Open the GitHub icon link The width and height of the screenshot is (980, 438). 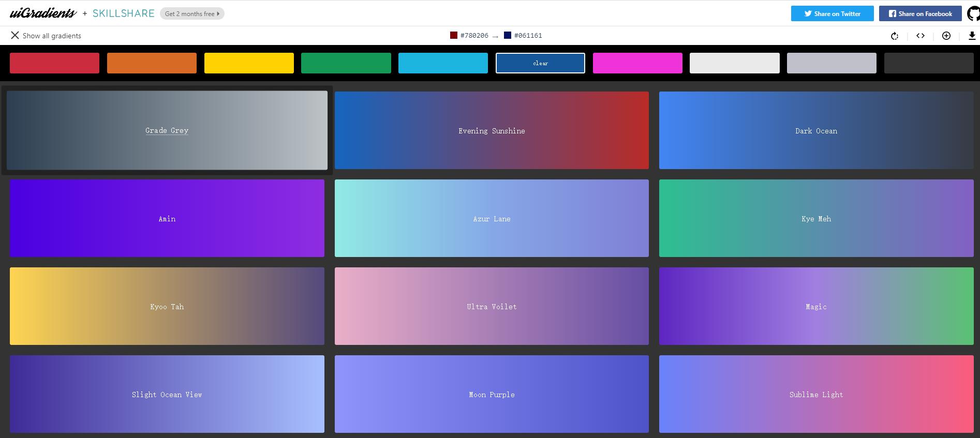point(973,13)
